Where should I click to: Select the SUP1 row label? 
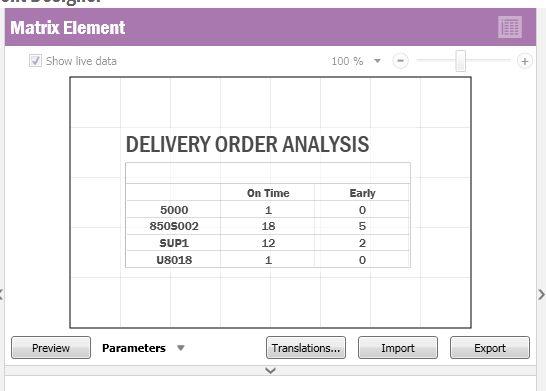174,243
